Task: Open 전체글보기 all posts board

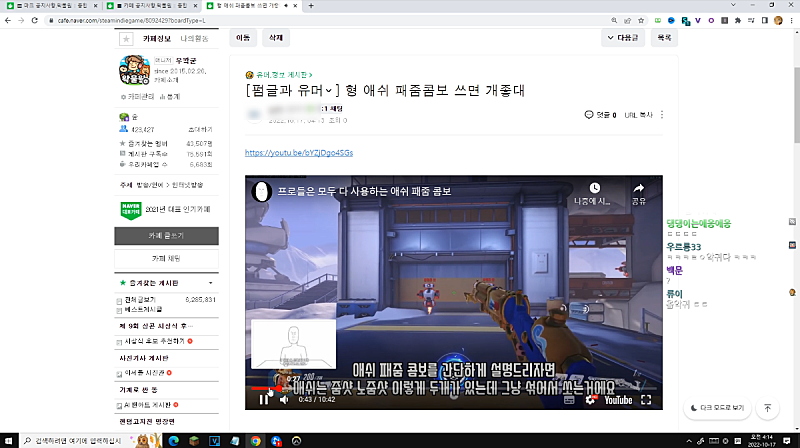Action: pyautogui.click(x=140, y=300)
